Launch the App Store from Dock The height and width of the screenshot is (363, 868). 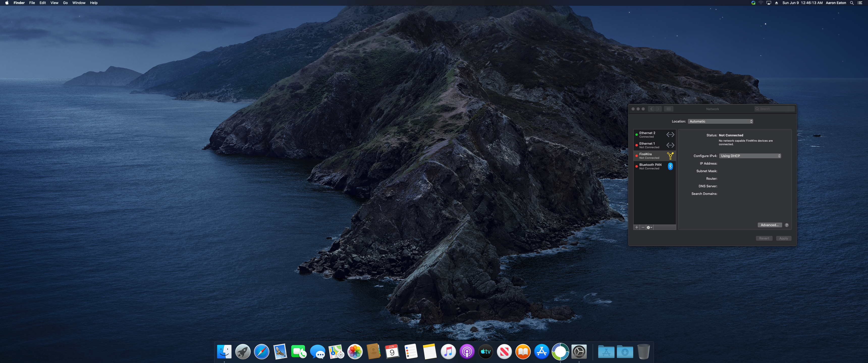[x=541, y=352]
